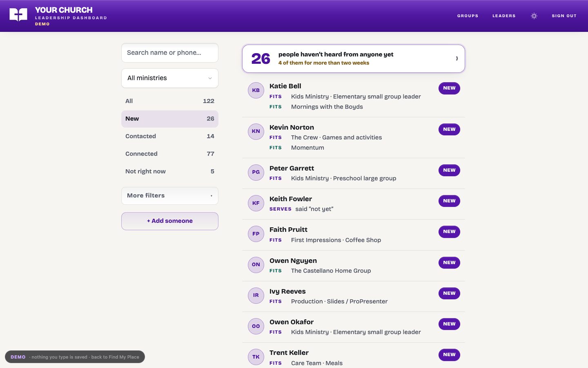Open Ivy Reeves's name
This screenshot has height=368, width=588.
tap(287, 292)
